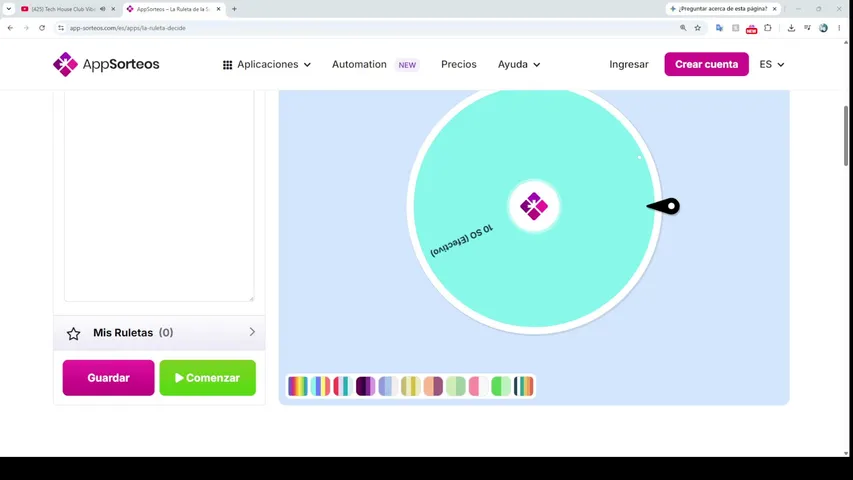Image resolution: width=853 pixels, height=480 pixels.
Task: Select the pale green palette
Action: coord(456,386)
